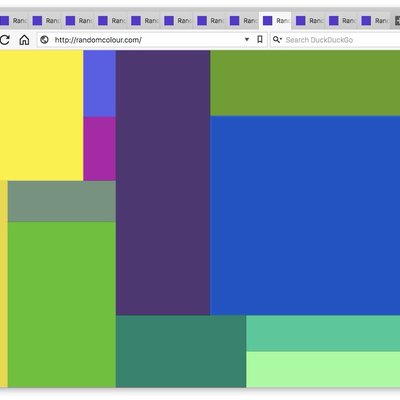Click the magenta rectangle
This screenshot has height=400, width=400.
(x=99, y=149)
